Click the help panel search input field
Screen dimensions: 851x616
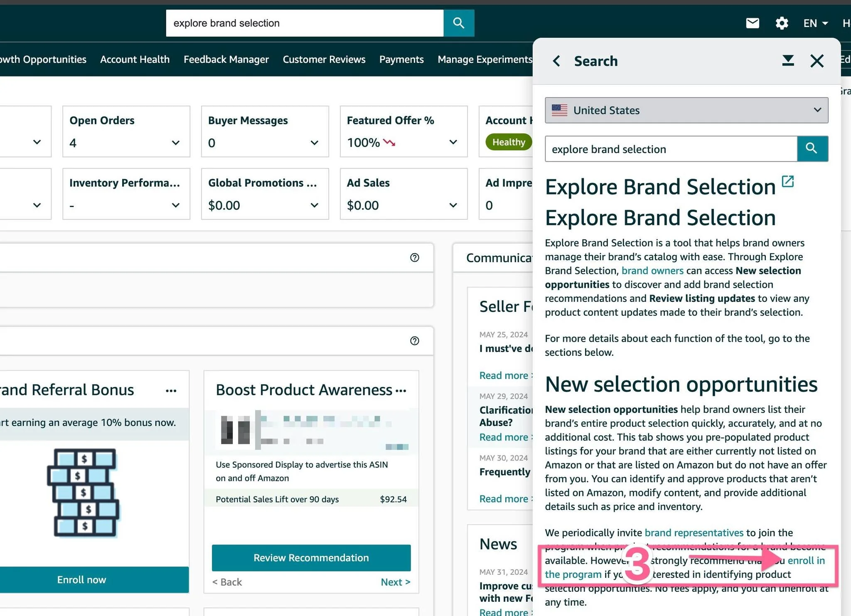coord(671,149)
